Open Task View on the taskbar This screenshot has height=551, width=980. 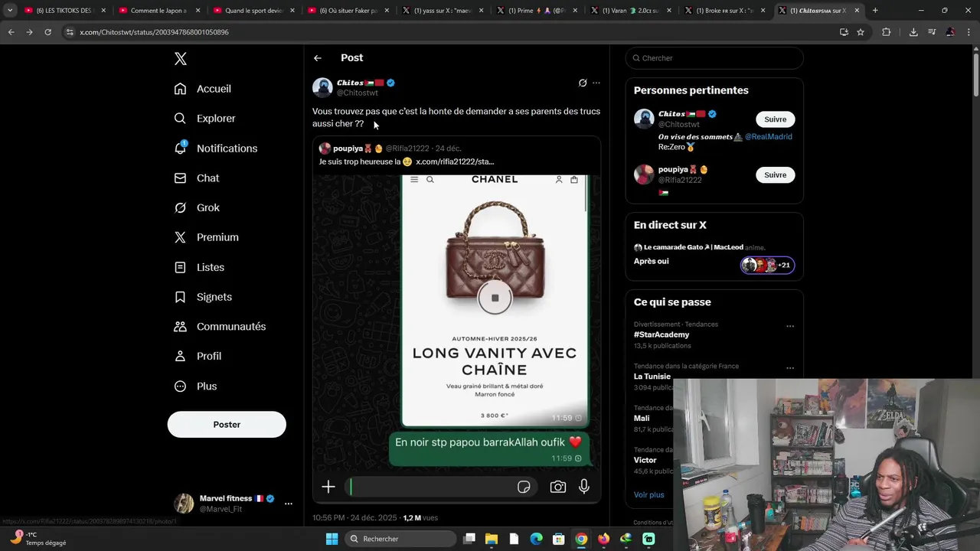(x=469, y=539)
